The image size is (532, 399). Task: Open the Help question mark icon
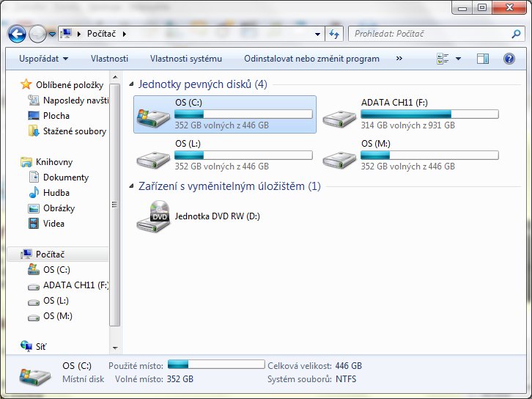pos(509,59)
